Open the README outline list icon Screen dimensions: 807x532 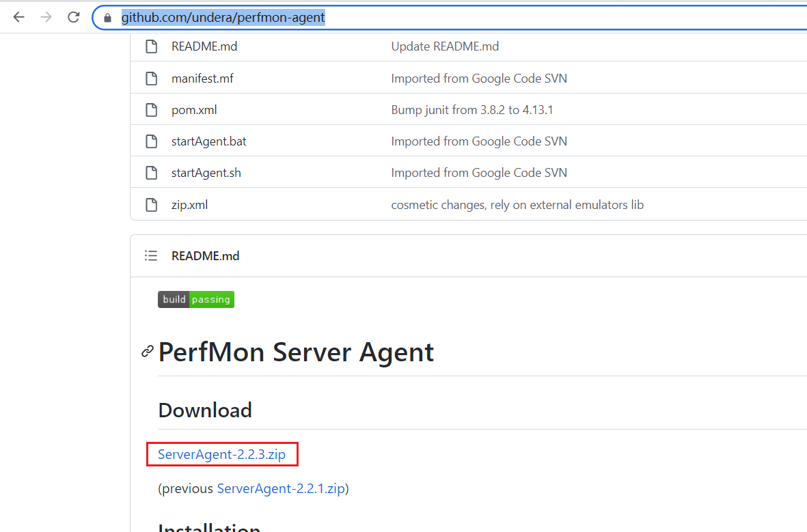[x=151, y=256]
